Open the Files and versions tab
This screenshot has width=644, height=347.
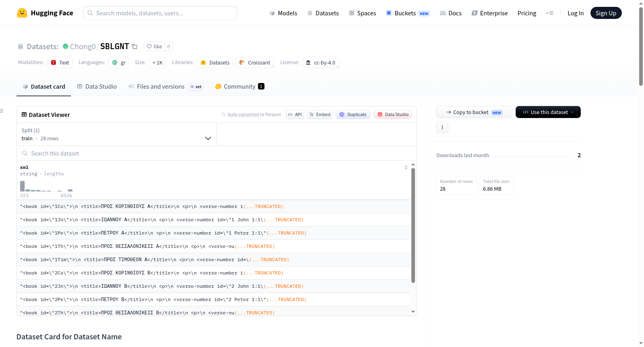[x=166, y=87]
